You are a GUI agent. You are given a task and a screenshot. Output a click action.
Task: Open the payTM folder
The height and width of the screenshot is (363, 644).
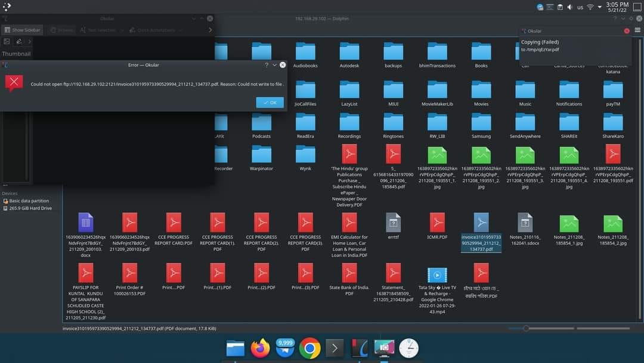click(613, 93)
